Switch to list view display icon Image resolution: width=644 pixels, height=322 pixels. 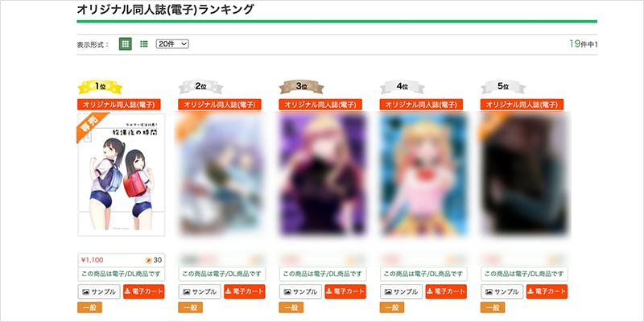point(144,44)
